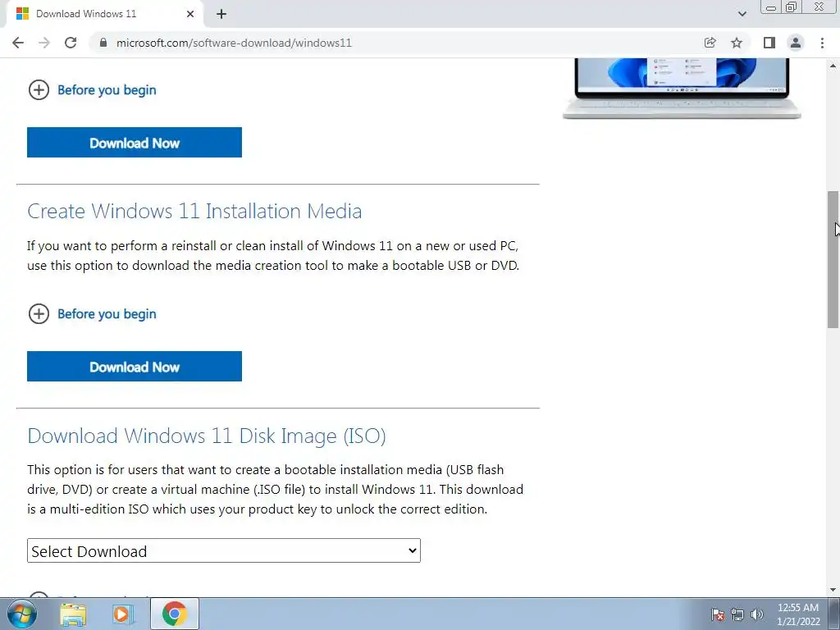This screenshot has height=630, width=840.
Task: Click the forward navigation arrow
Action: 44,43
